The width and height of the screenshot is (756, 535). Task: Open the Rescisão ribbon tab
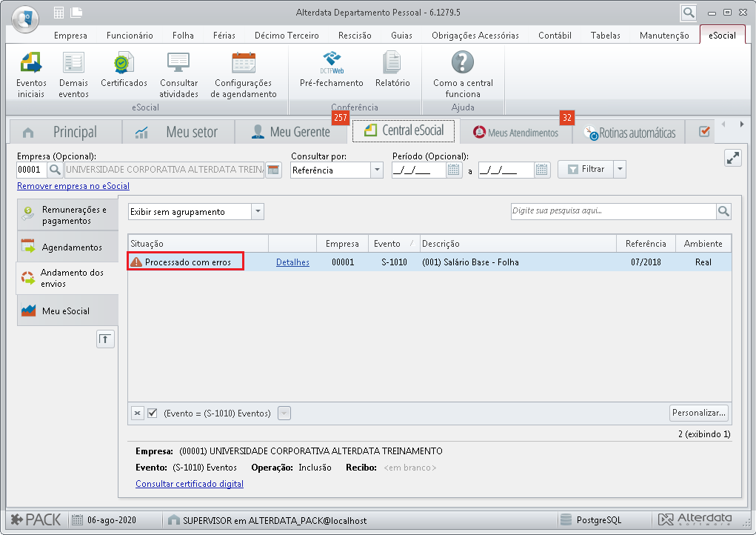click(x=355, y=36)
